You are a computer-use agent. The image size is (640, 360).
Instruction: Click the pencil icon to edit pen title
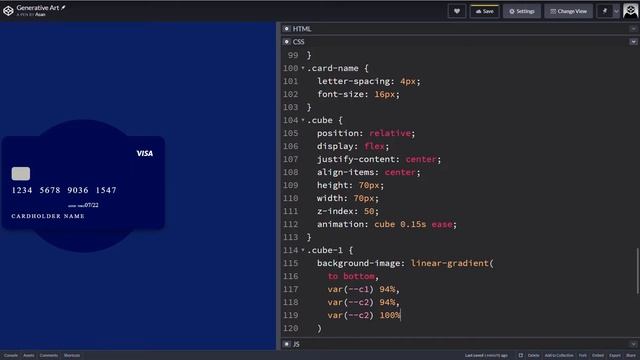pos(63,8)
